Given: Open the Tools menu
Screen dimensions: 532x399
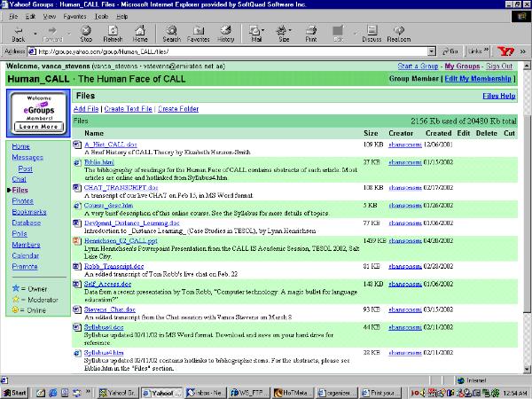Looking at the screenshot, I should [x=101, y=16].
